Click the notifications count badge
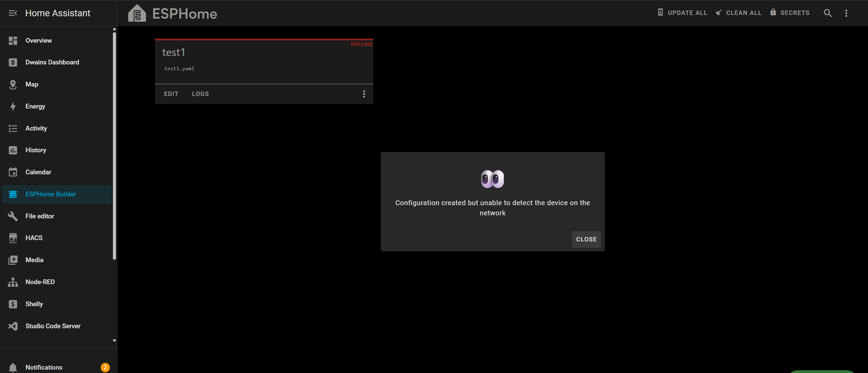868x373 pixels. pos(105,367)
